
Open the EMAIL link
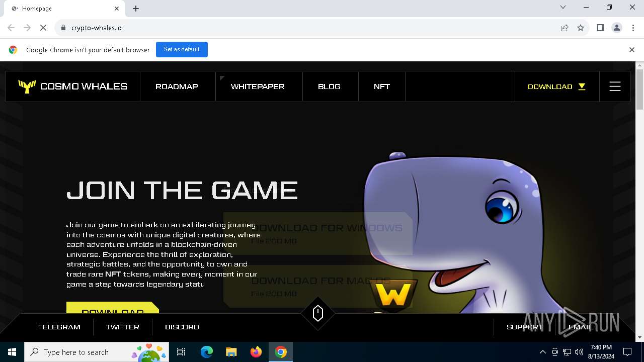click(580, 327)
